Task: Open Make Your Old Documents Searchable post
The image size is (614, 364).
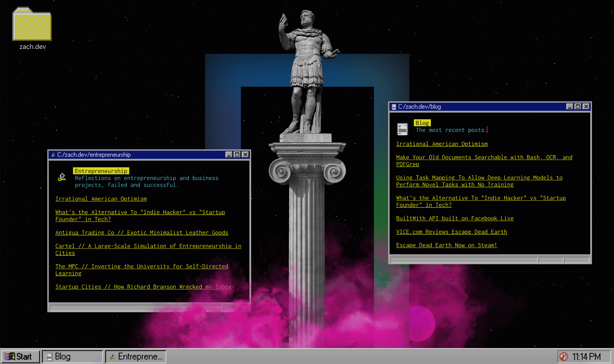Action: 484,161
